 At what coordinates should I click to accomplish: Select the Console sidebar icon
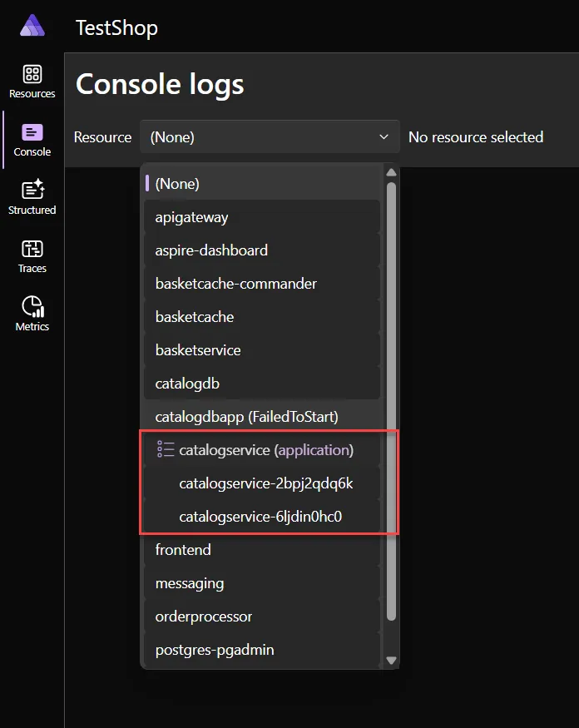point(32,137)
